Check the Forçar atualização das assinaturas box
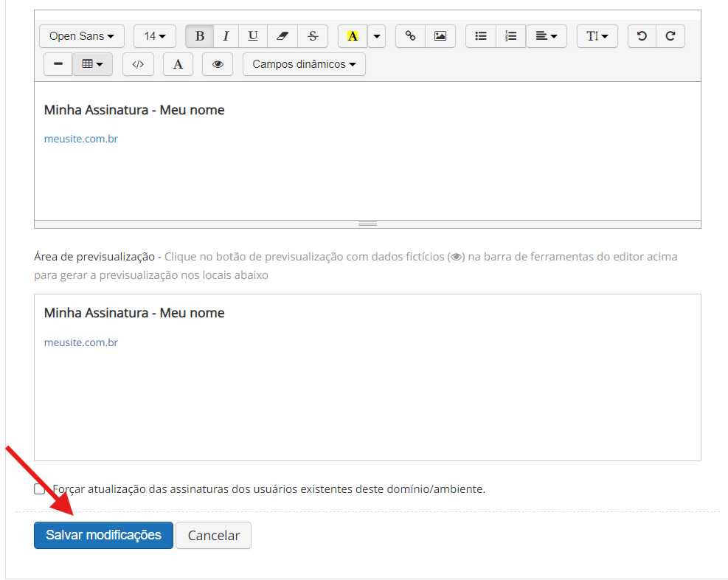 point(40,489)
